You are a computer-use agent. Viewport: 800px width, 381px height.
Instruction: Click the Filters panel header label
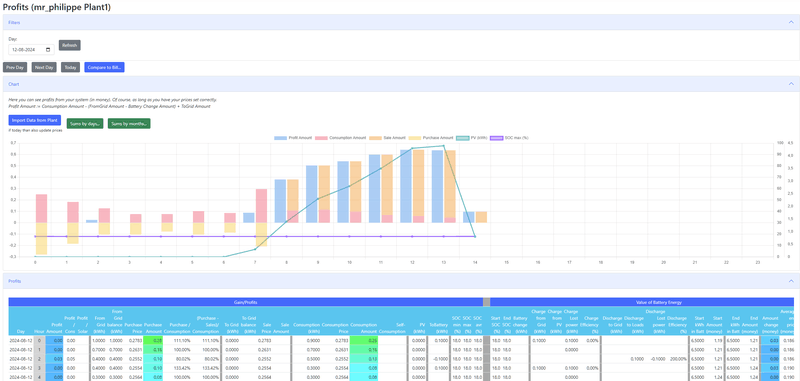pos(14,22)
